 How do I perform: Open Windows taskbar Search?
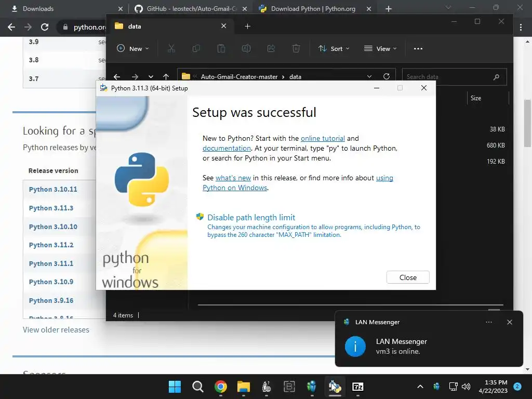click(x=198, y=387)
